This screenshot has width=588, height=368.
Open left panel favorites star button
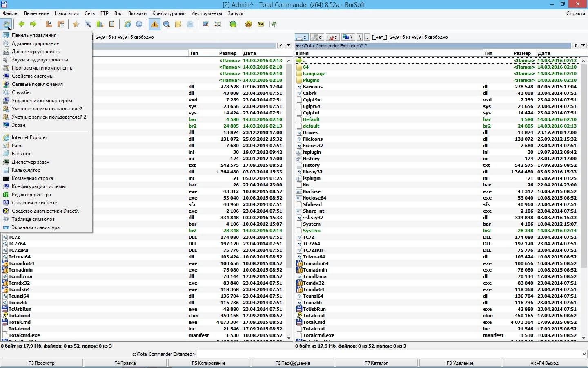(281, 45)
